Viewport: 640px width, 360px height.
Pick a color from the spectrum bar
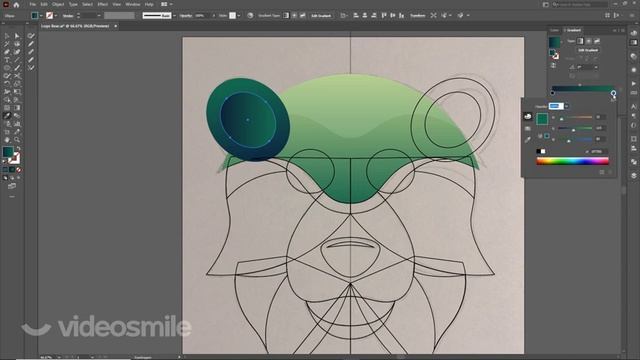coord(572,161)
